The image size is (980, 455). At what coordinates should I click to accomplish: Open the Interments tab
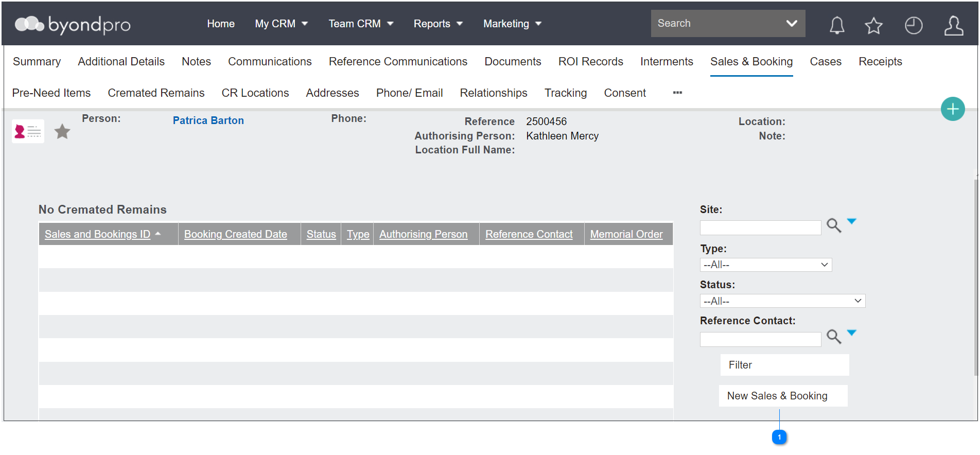pyautogui.click(x=667, y=62)
